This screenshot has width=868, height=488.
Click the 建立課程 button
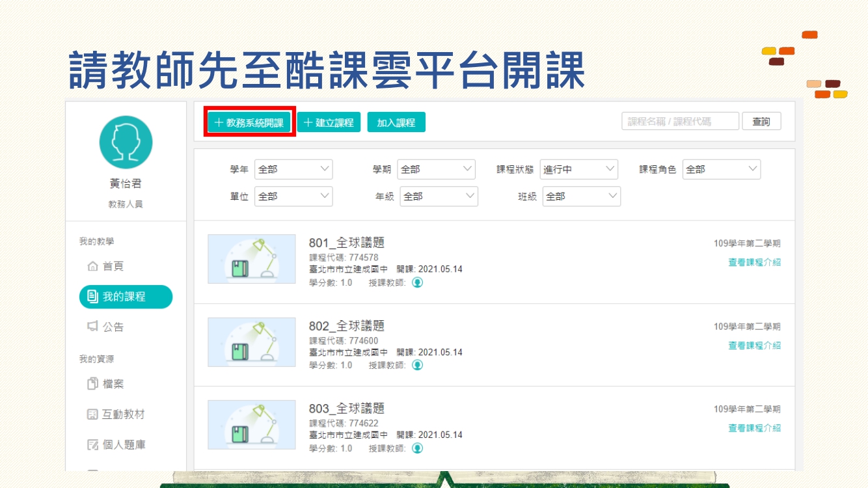[x=329, y=122]
